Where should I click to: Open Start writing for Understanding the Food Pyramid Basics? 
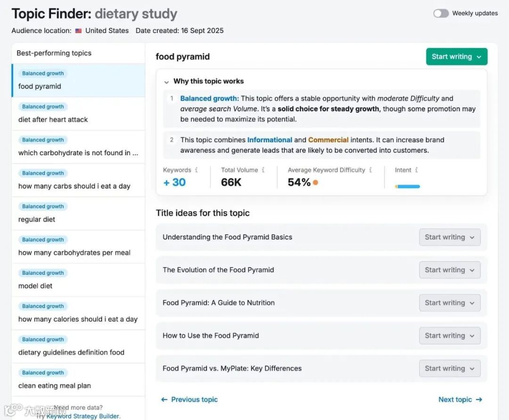[x=450, y=237]
